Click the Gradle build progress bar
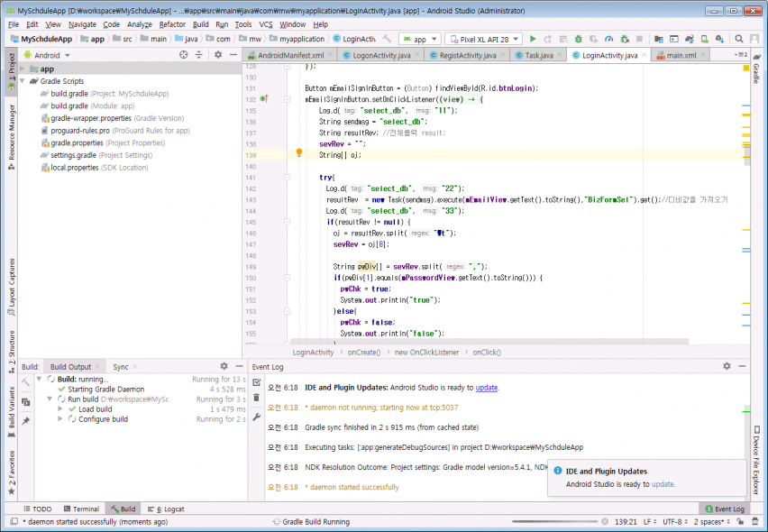This screenshot has width=768, height=532. [x=554, y=522]
